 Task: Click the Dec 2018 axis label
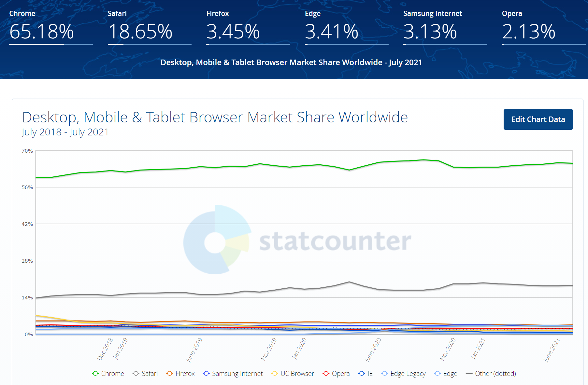(x=105, y=349)
